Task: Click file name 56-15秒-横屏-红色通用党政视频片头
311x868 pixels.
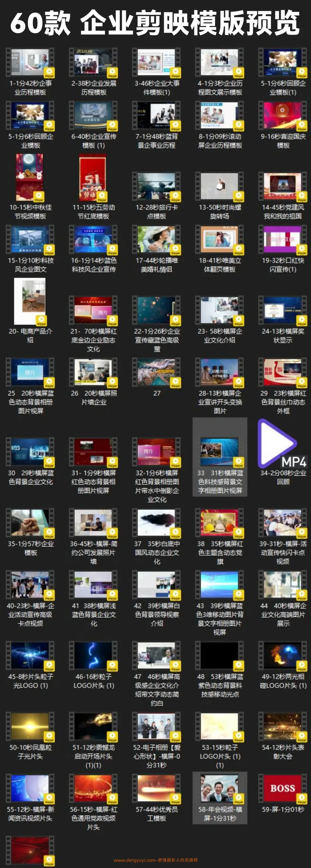Action: pos(93,818)
